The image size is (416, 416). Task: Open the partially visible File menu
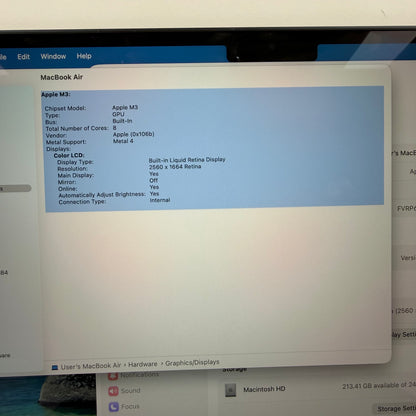(x=3, y=57)
